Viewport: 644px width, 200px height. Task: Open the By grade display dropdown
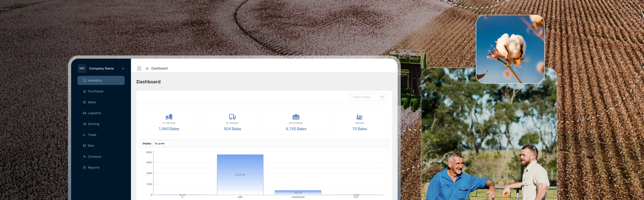coord(163,143)
